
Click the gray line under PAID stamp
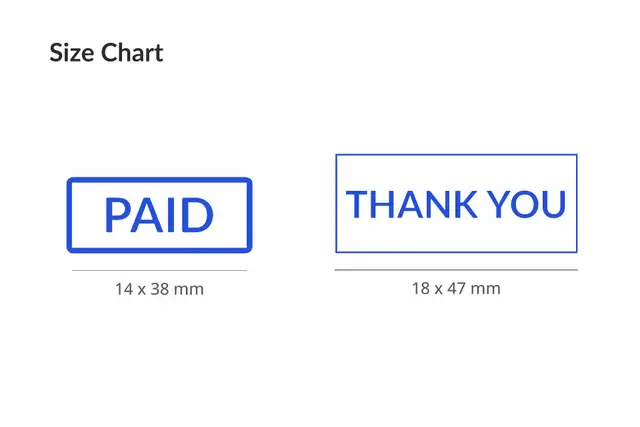(159, 270)
